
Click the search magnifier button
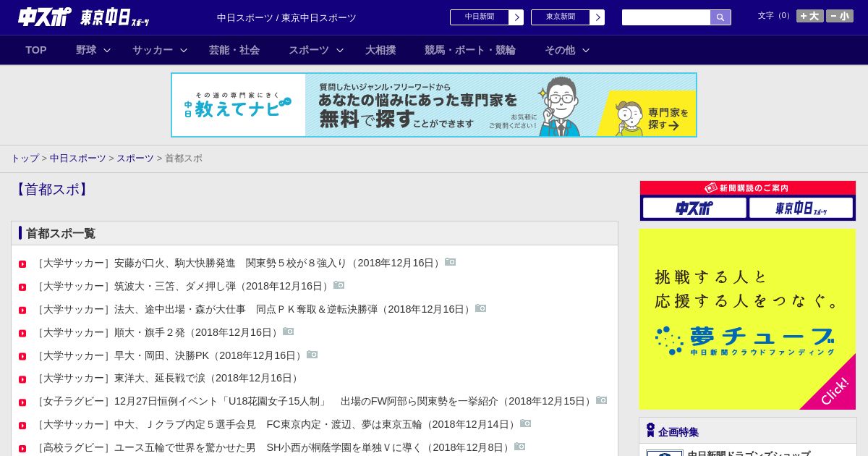click(720, 17)
